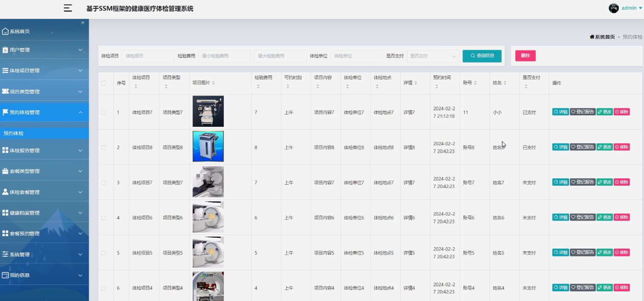This screenshot has height=301, width=644.
Task: Click the breadcrumb home icon
Action: point(592,37)
